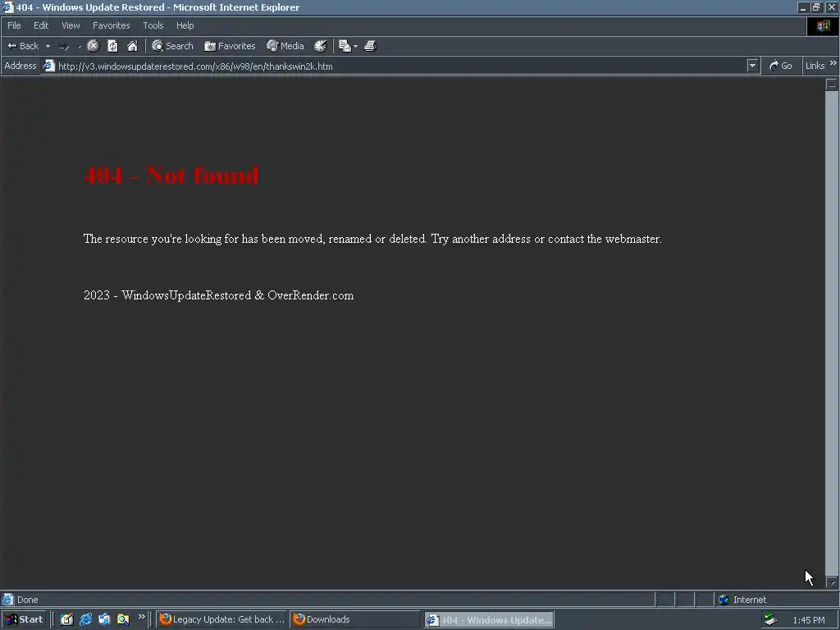Click the page icon in address bar

click(x=48, y=66)
